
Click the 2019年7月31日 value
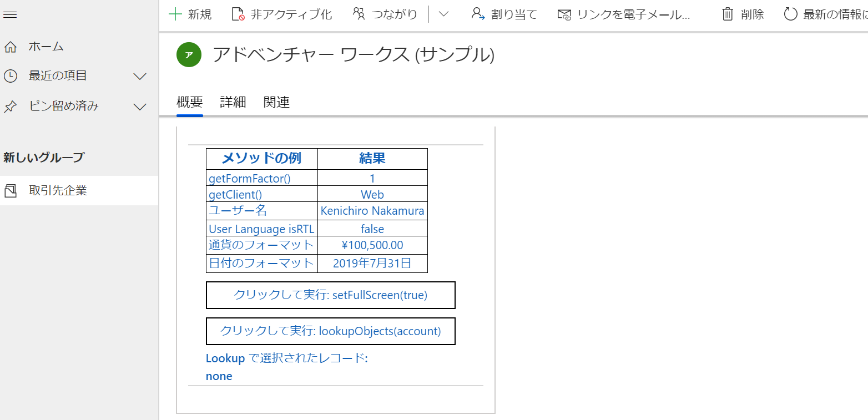[372, 264]
